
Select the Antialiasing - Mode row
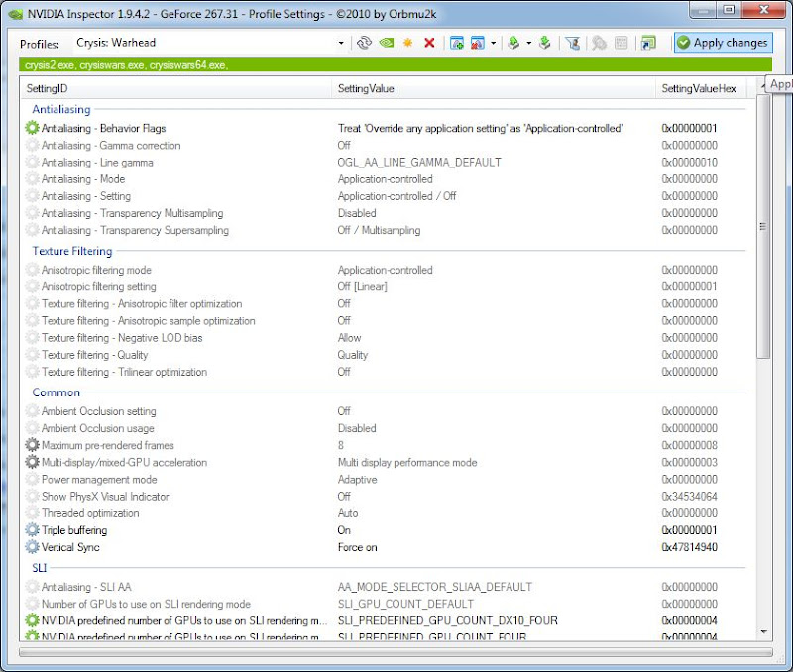tap(385, 179)
